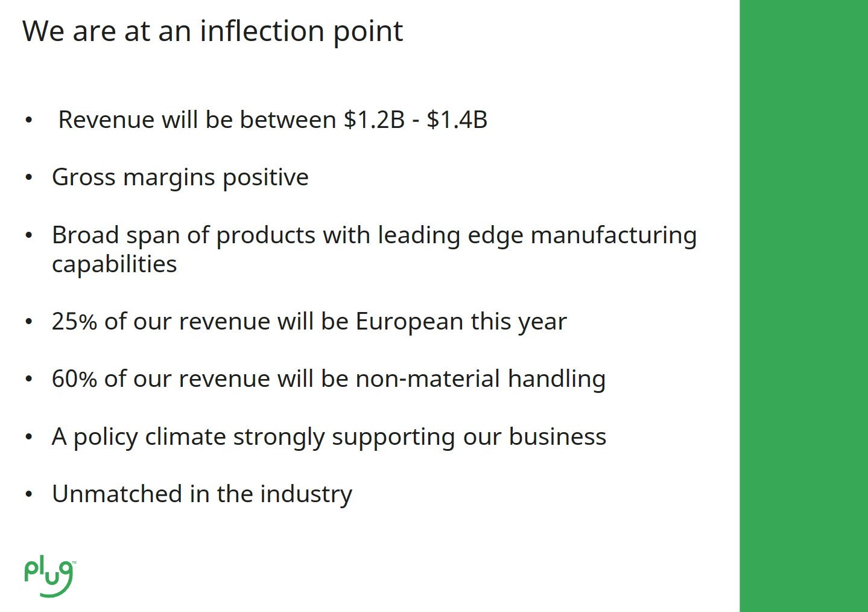Click the 'Gross margins positive' line
Screen dimensions: 868x612
(x=180, y=177)
